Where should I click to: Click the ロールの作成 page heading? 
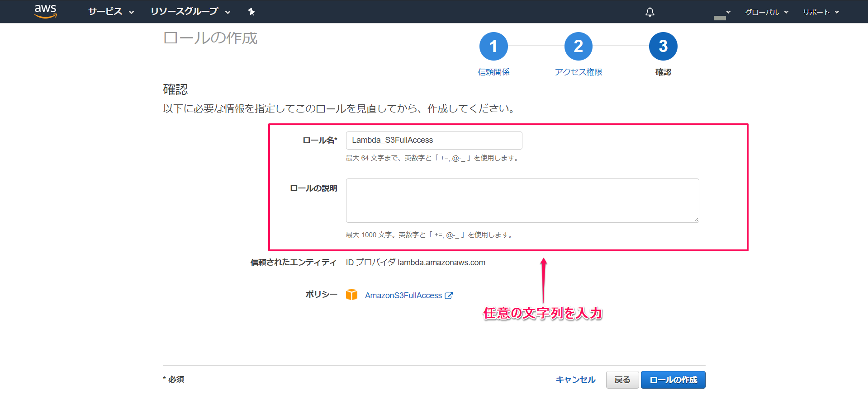210,38
